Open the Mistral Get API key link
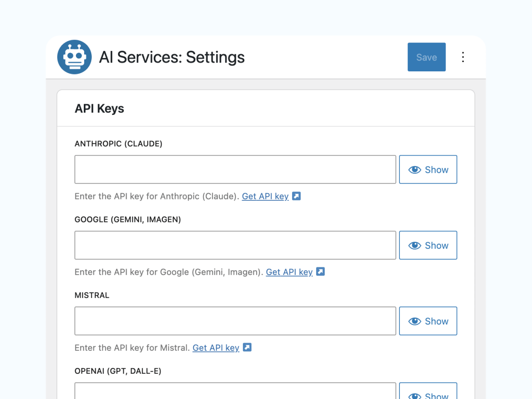This screenshot has width=532, height=399. coord(216,348)
